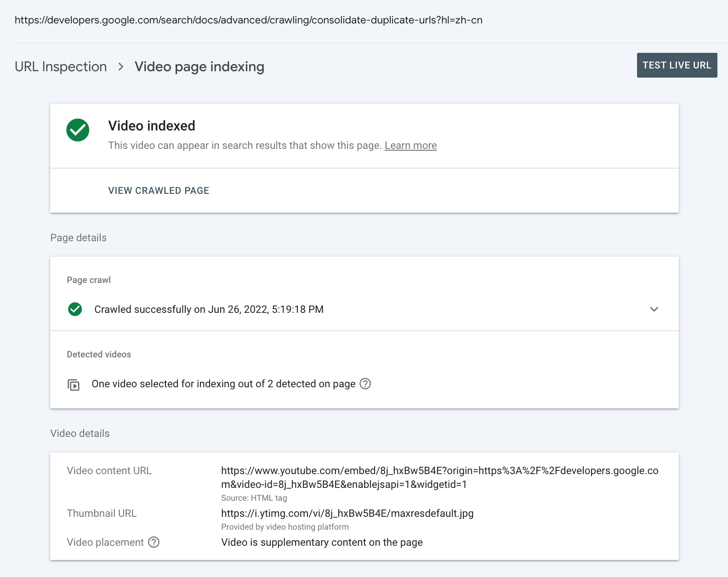The height and width of the screenshot is (577, 728).
Task: Open VIEW CRAWLED PAGE
Action: pos(159,191)
